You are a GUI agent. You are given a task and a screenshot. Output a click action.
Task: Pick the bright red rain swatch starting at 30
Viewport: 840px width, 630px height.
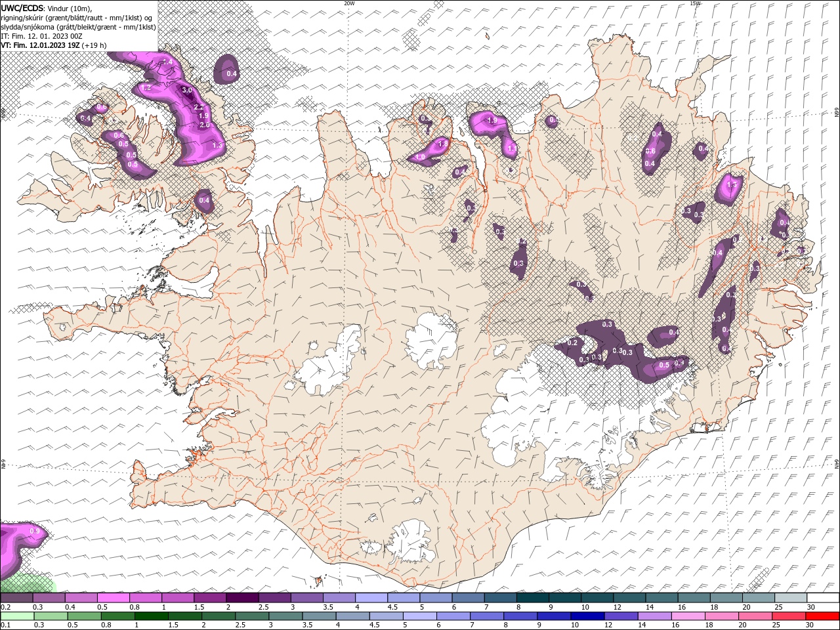[822, 616]
